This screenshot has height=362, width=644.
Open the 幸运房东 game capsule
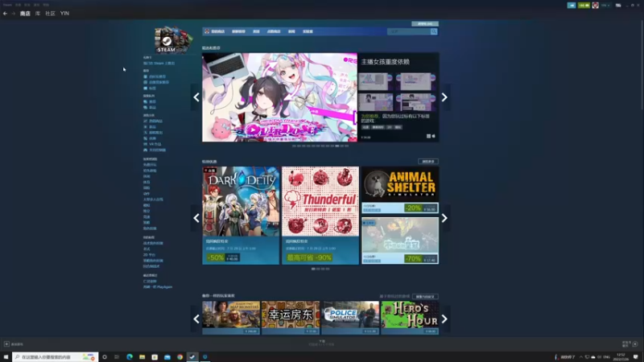(x=291, y=318)
